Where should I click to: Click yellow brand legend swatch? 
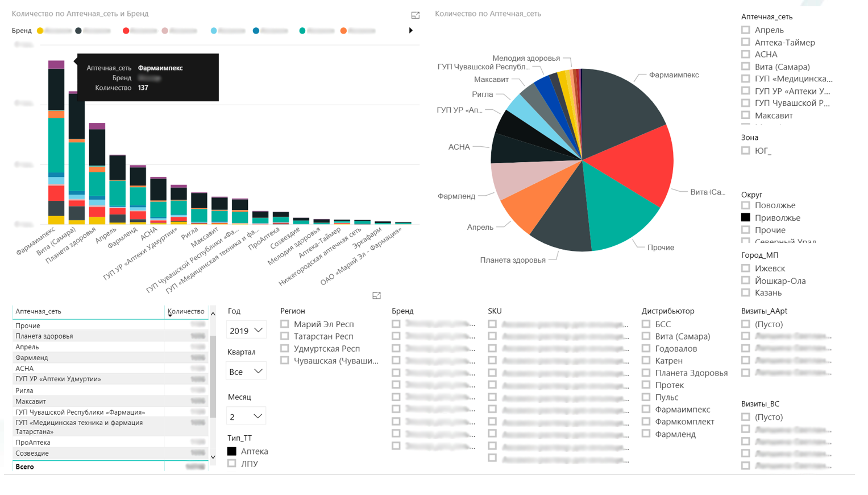(x=40, y=31)
